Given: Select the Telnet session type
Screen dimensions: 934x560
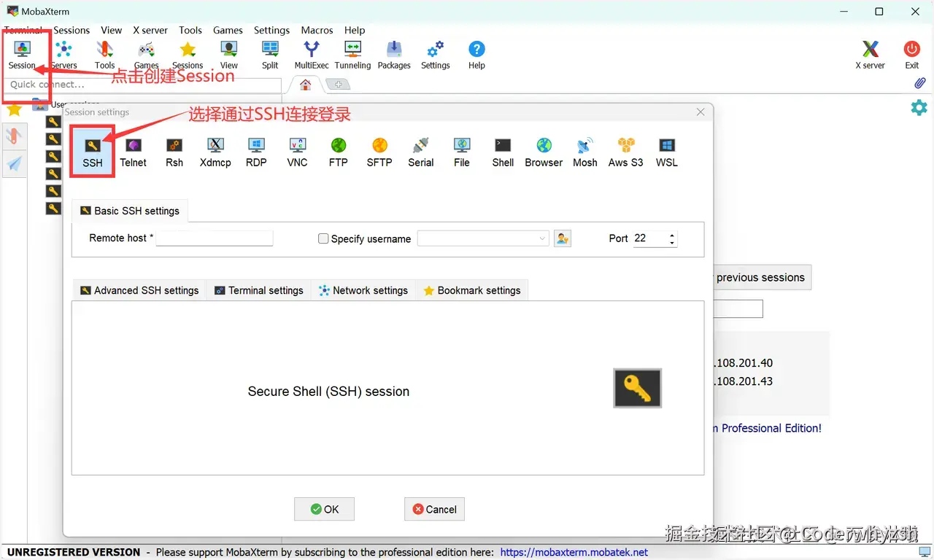Looking at the screenshot, I should (x=134, y=152).
